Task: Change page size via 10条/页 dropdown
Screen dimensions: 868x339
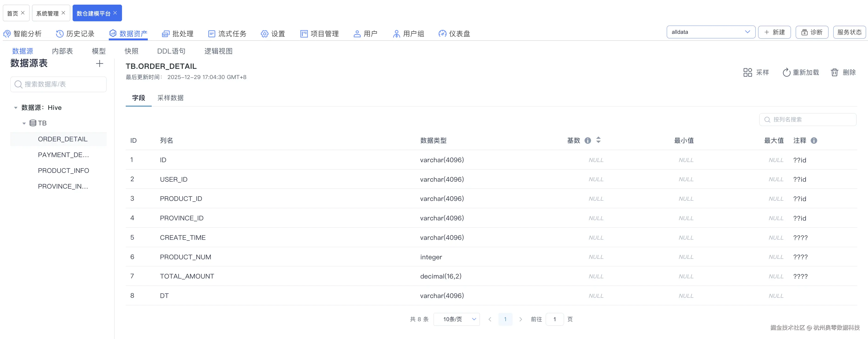Action: coord(457,319)
